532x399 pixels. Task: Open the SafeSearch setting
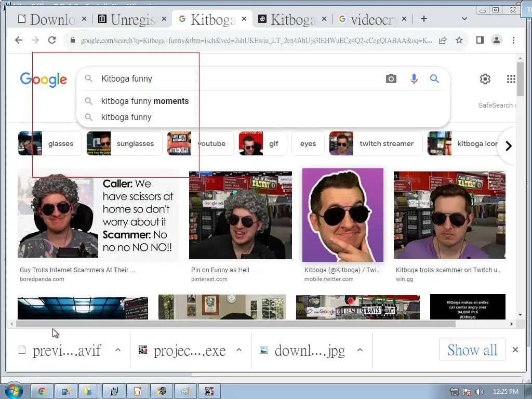point(497,105)
